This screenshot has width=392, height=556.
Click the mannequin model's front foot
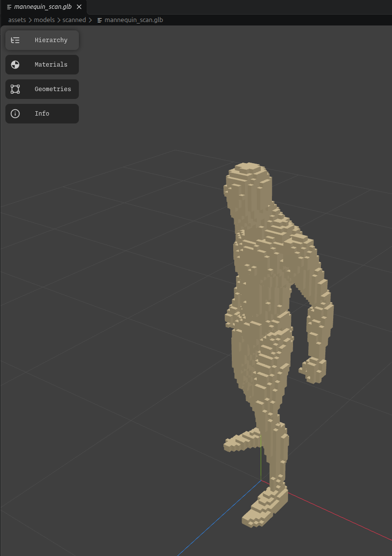(265, 507)
